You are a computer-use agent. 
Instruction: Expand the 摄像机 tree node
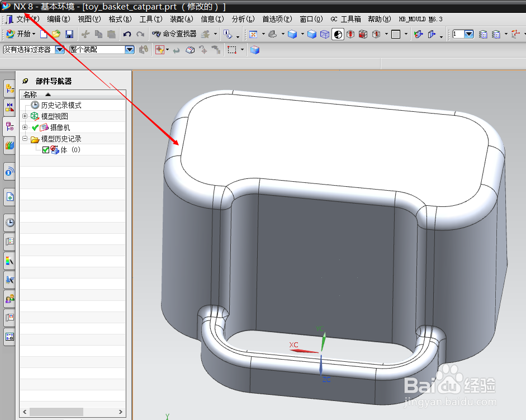tap(25, 128)
